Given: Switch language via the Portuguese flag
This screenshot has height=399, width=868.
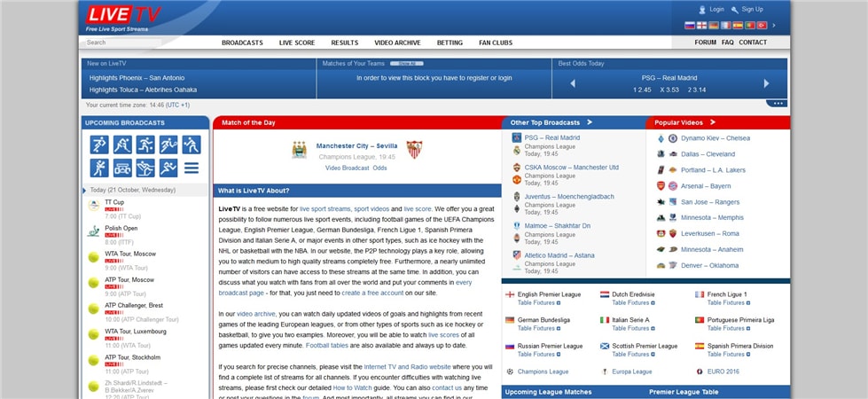Looking at the screenshot, I should (750, 26).
